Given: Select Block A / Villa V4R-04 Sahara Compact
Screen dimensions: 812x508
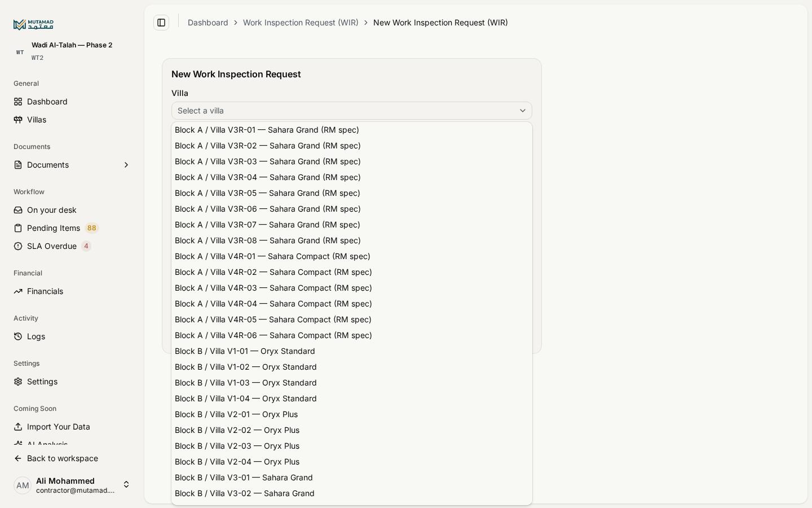Looking at the screenshot, I should click(x=352, y=304).
